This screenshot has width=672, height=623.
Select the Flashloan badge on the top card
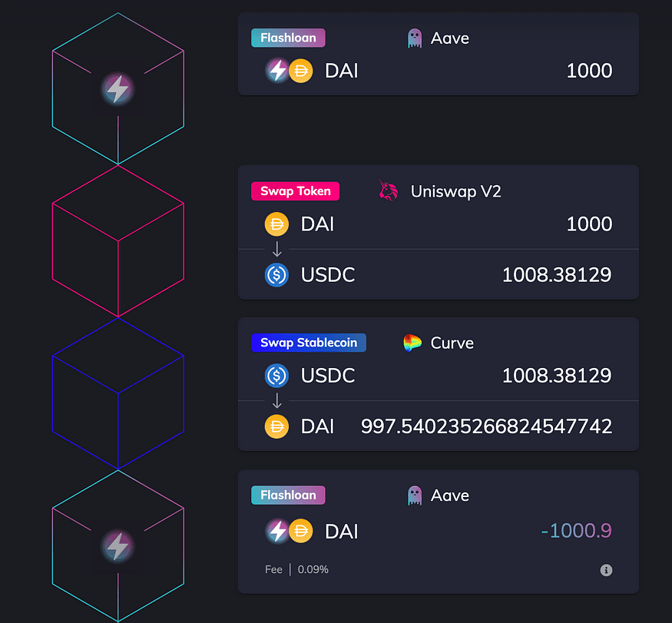pyautogui.click(x=288, y=38)
